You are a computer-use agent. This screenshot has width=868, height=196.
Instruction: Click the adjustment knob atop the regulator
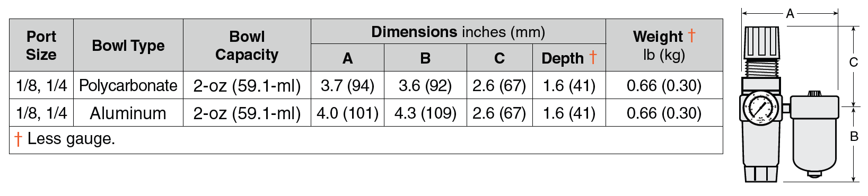click(762, 42)
